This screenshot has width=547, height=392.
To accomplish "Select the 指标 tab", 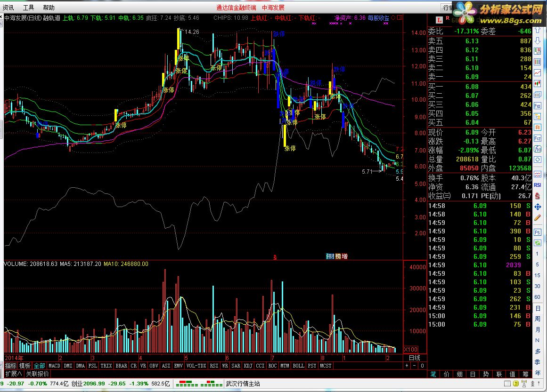I will click(x=10, y=366).
